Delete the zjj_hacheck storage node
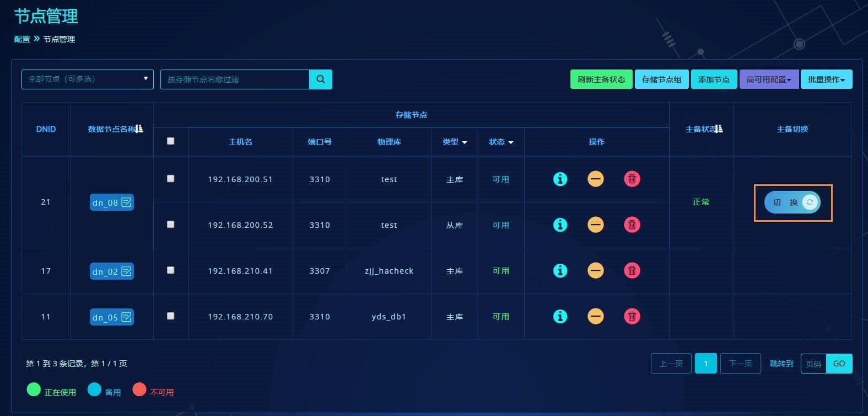 [632, 270]
